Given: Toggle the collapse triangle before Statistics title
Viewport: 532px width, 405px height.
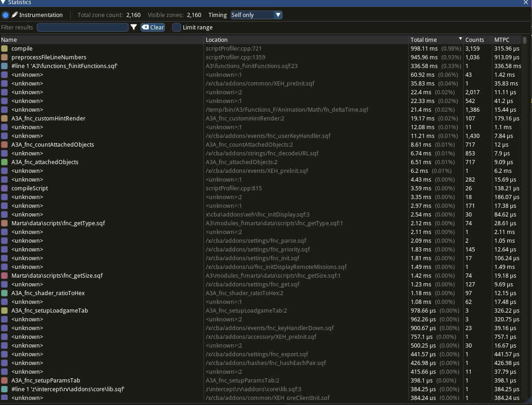Looking at the screenshot, I should pos(4,2).
